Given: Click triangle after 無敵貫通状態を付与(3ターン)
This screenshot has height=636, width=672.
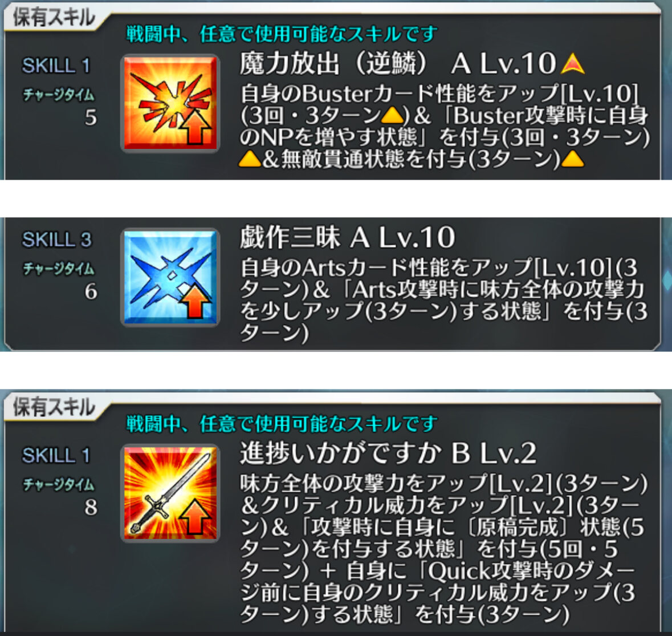Looking at the screenshot, I should [x=572, y=159].
